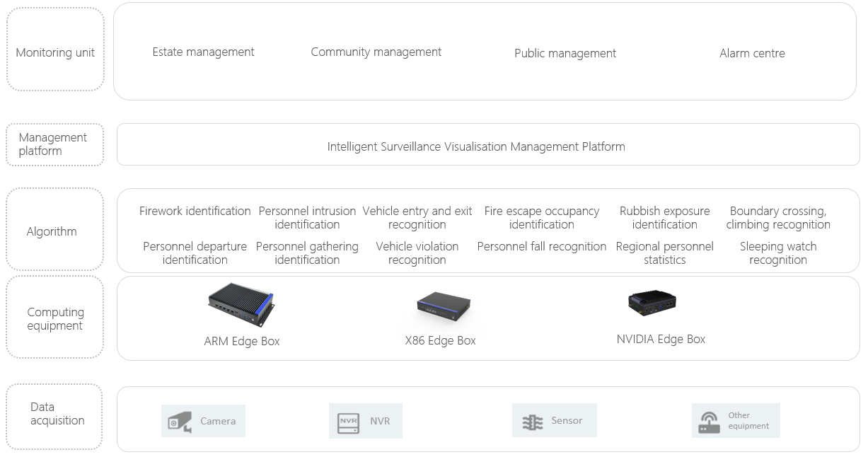Select the NVR recorder icon
This screenshot has height=457, width=868.
(x=348, y=422)
